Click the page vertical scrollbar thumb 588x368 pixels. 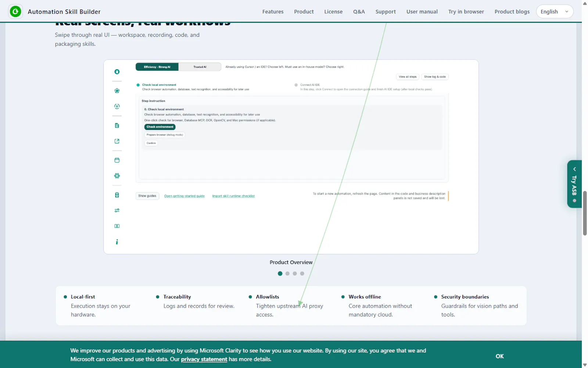coord(585,213)
